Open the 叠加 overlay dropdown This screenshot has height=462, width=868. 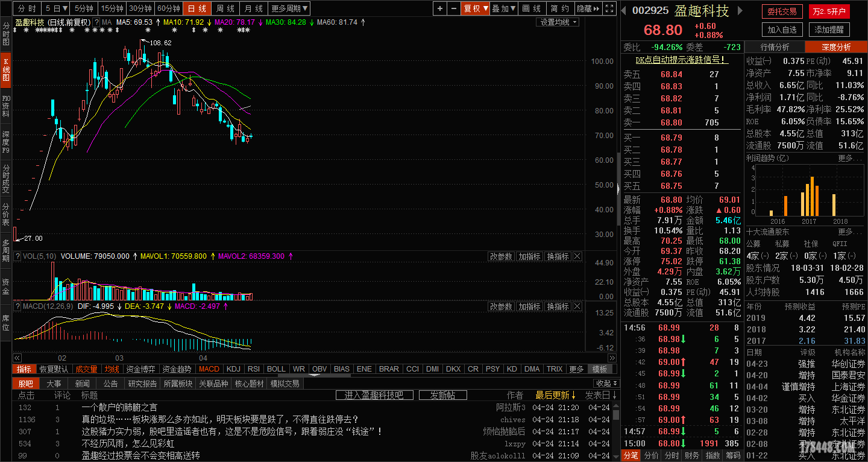coord(504,8)
